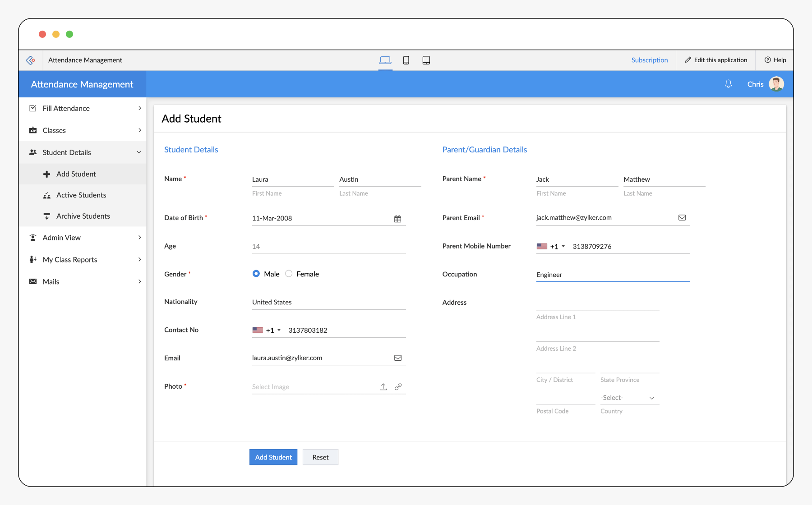Click the photo upload arrow icon
The width and height of the screenshot is (812, 505).
(x=383, y=387)
